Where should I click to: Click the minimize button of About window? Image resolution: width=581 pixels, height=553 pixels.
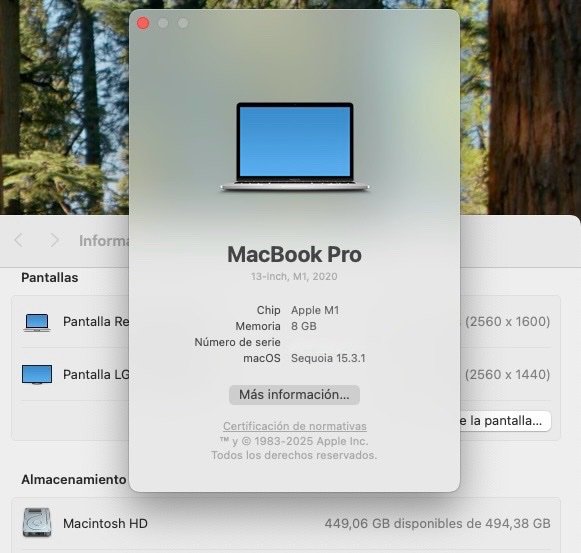coord(163,23)
